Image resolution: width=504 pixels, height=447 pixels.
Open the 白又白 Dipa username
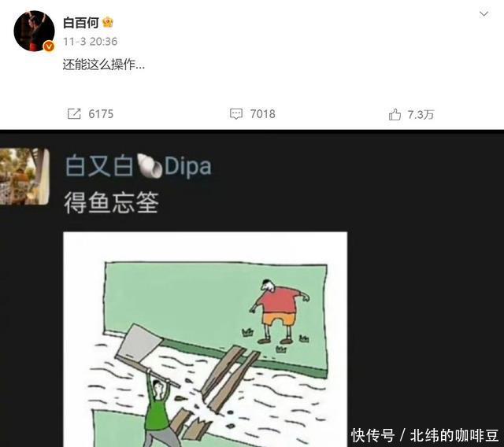click(139, 166)
